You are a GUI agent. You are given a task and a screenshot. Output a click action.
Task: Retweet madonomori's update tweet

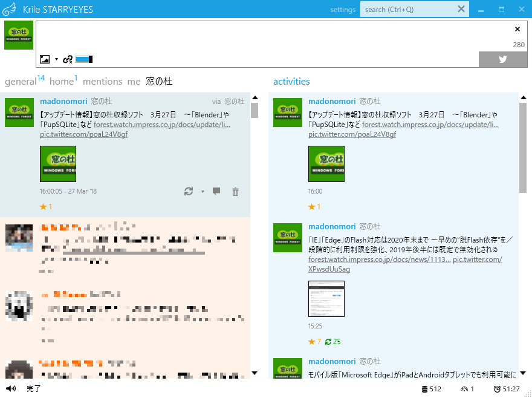pyautogui.click(x=187, y=191)
